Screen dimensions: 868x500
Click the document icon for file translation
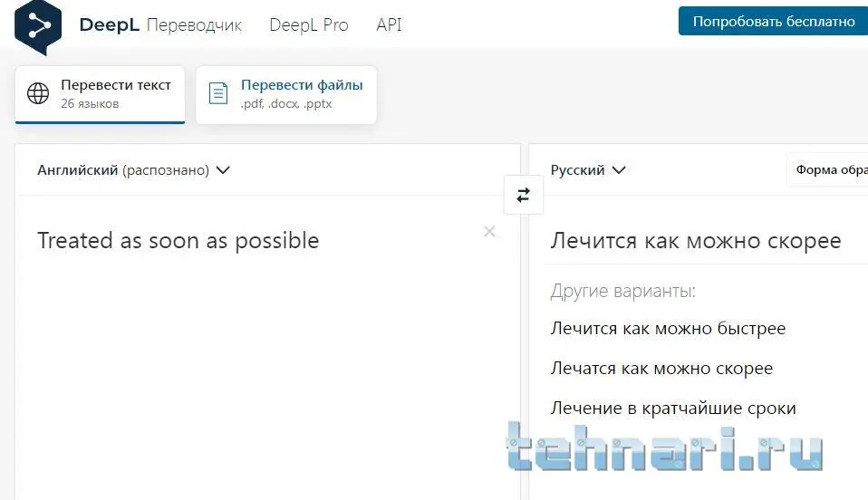pyautogui.click(x=218, y=93)
